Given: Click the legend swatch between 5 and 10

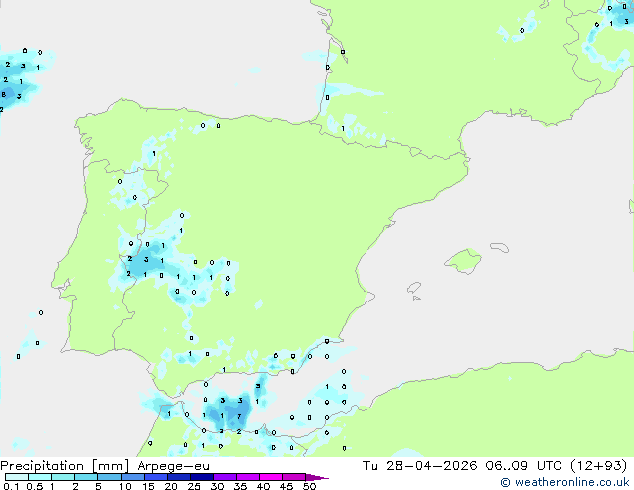Looking at the screenshot, I should tap(109, 477).
